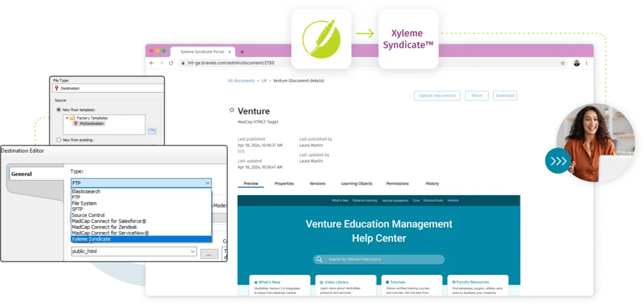Screen dimensions: 644x306
Task: Click the padlock icon in the address bar
Action: [x=182, y=63]
